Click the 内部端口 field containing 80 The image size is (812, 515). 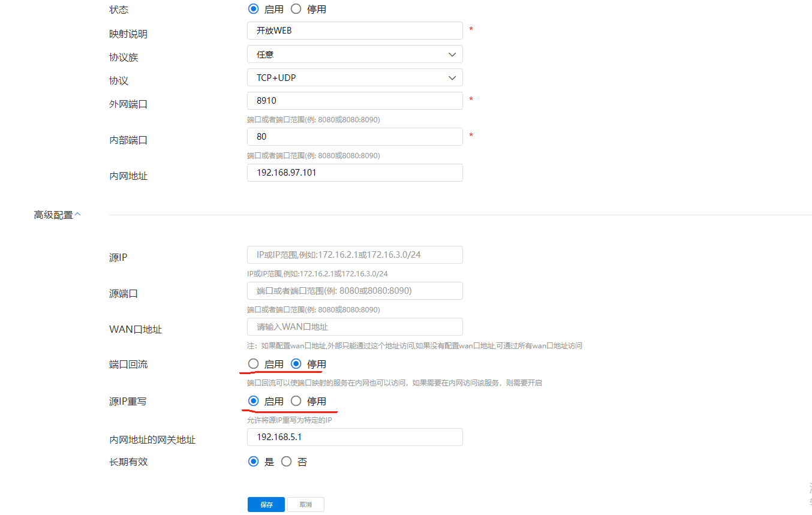(x=354, y=137)
